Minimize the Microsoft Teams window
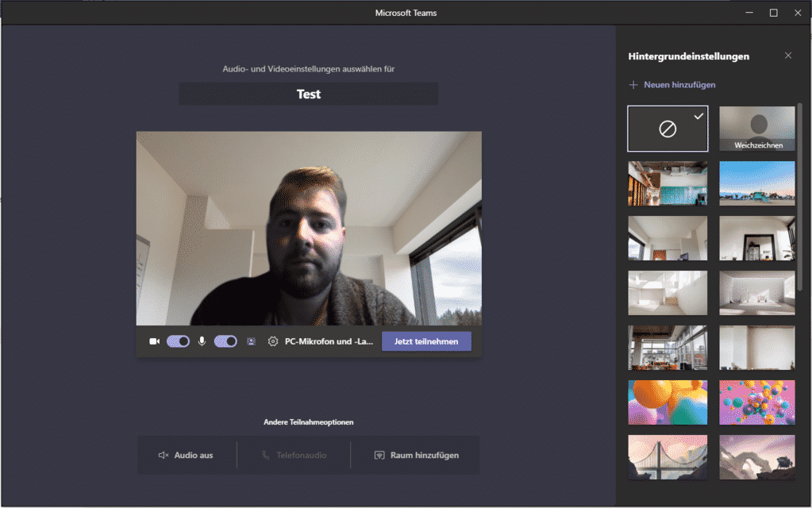Image resolution: width=812 pixels, height=508 pixels. pos(749,13)
